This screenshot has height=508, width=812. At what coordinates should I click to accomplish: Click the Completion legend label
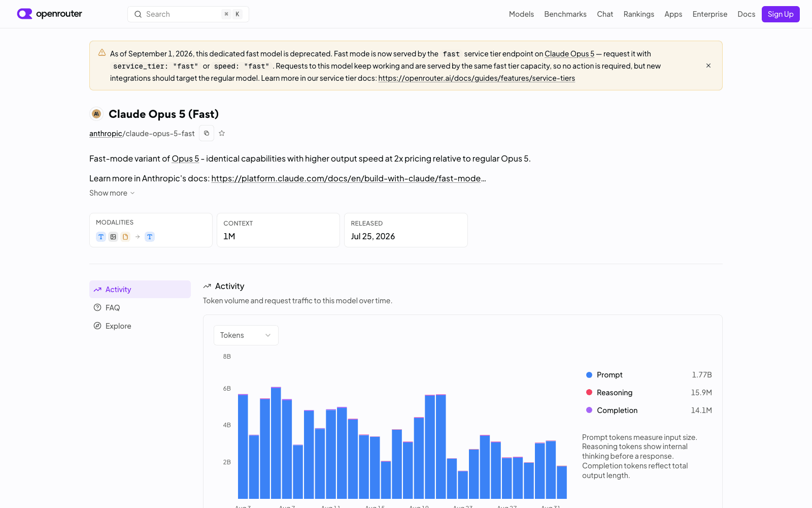pos(617,410)
